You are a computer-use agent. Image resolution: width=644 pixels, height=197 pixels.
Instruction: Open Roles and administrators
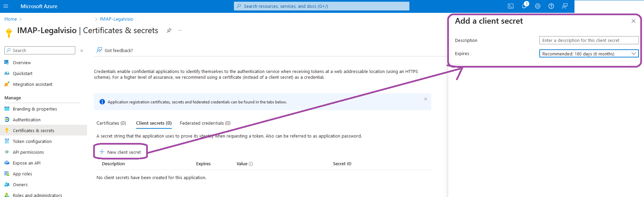[37, 195]
